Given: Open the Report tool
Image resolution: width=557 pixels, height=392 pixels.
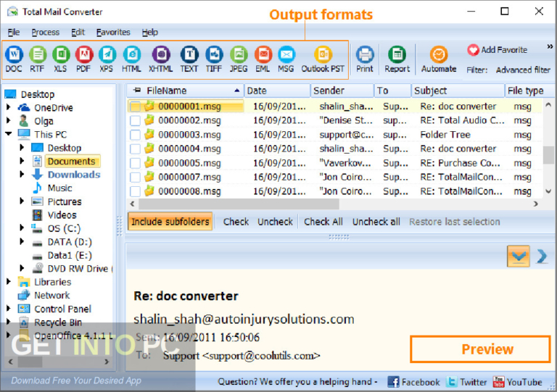Looking at the screenshot, I should [x=397, y=59].
